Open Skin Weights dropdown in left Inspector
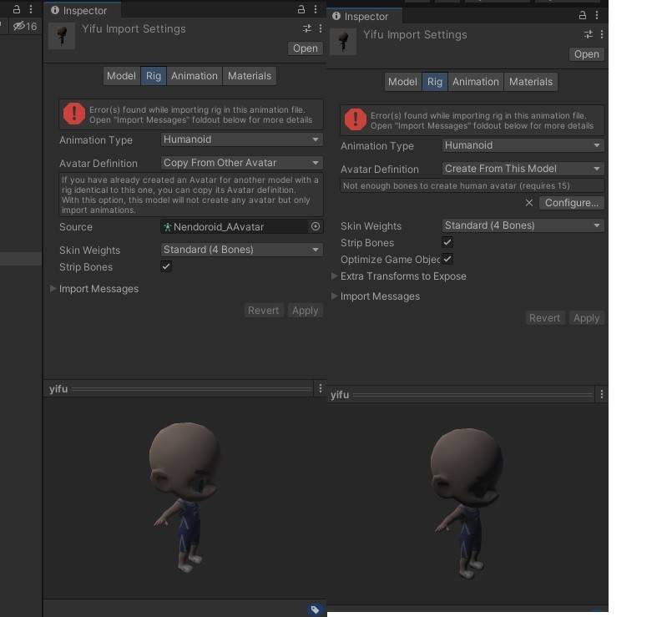The width and height of the screenshot is (672, 617). [242, 250]
